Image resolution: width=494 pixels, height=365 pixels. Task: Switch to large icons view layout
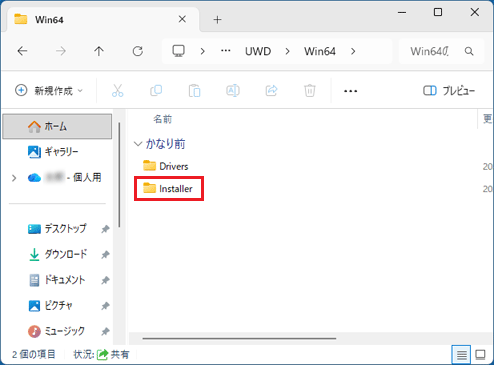tap(480, 355)
